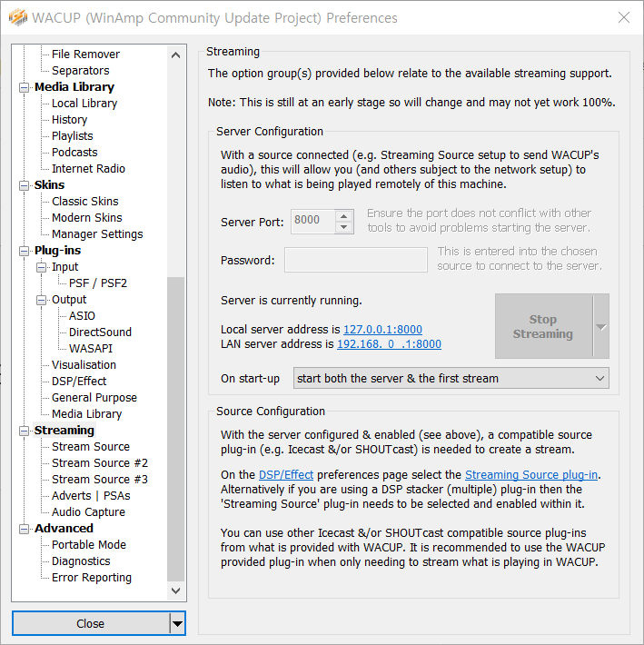Image resolution: width=644 pixels, height=645 pixels.
Task: Open Portable Mode preferences
Action: coord(89,545)
